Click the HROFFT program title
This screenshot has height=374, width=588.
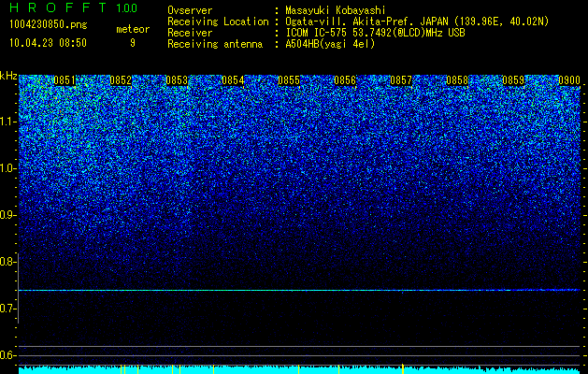click(58, 7)
